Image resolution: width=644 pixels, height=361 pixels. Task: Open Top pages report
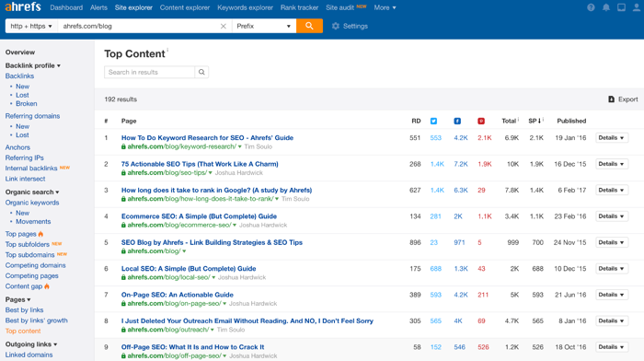(x=21, y=234)
